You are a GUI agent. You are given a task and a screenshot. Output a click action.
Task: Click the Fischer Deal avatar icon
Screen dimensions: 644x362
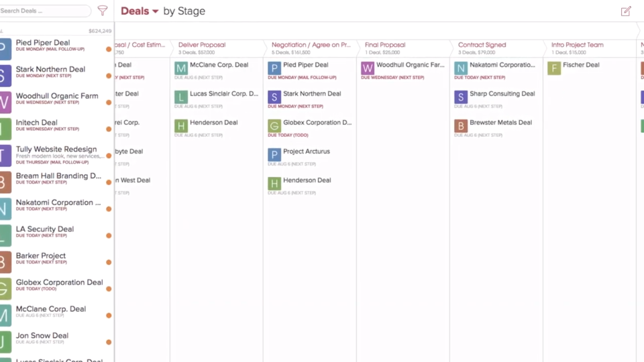pyautogui.click(x=554, y=68)
